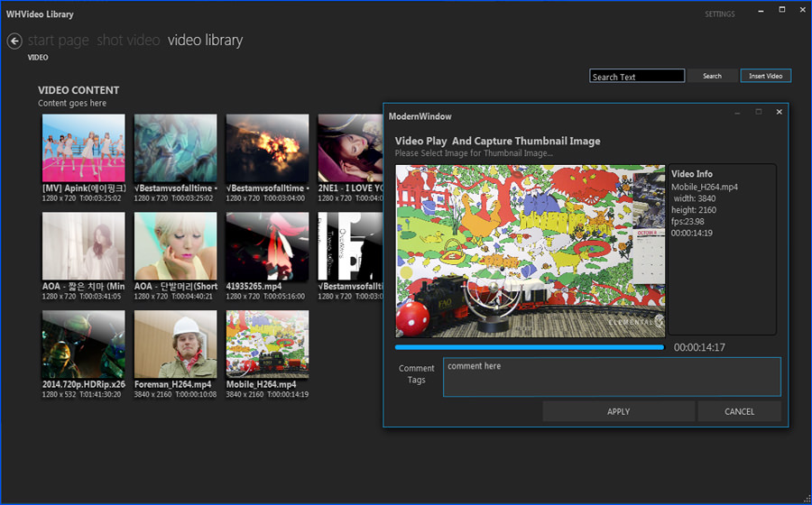Open the 2014.720p.HDRip video thumbnail

83,344
